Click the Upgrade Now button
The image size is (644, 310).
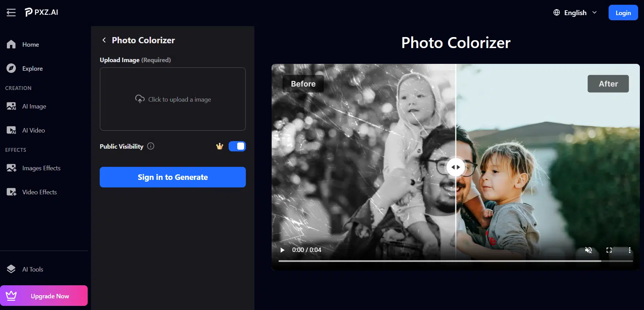(x=44, y=296)
